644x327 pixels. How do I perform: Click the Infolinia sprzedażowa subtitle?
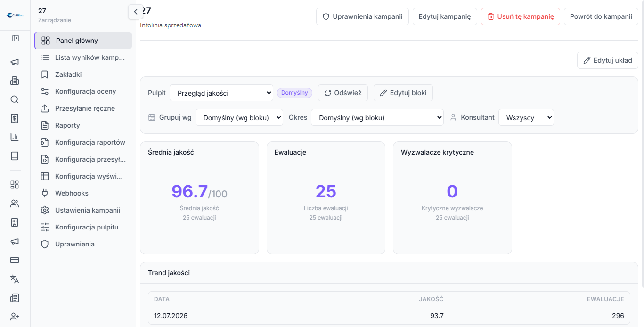pos(171,25)
